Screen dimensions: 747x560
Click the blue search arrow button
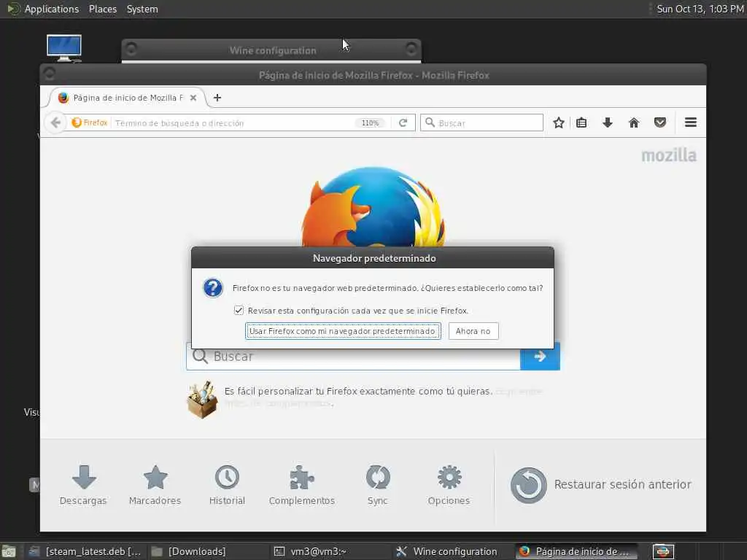[x=540, y=356]
